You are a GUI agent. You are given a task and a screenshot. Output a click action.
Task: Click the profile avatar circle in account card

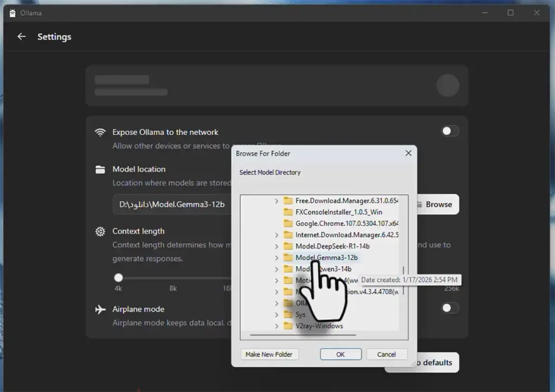[x=448, y=85]
